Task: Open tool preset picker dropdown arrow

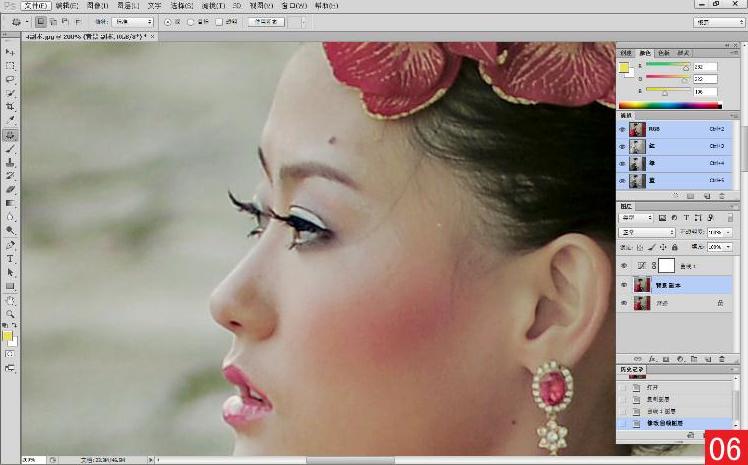Action: point(27,22)
